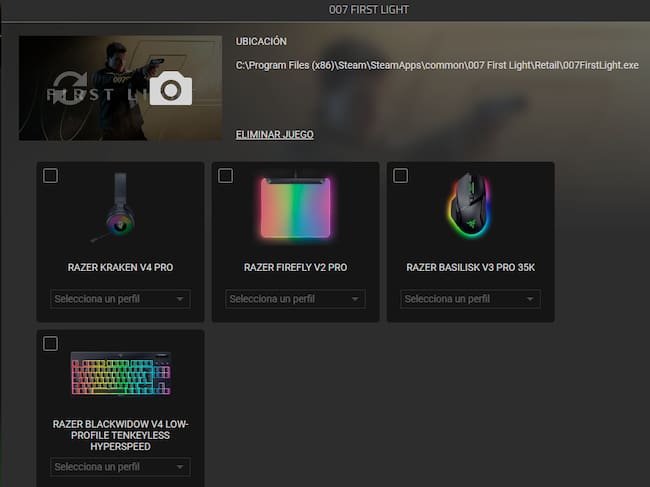Viewport: 650px width, 487px height.
Task: Tick the Razer Firefly V2 Pro checkbox
Action: pos(225,175)
